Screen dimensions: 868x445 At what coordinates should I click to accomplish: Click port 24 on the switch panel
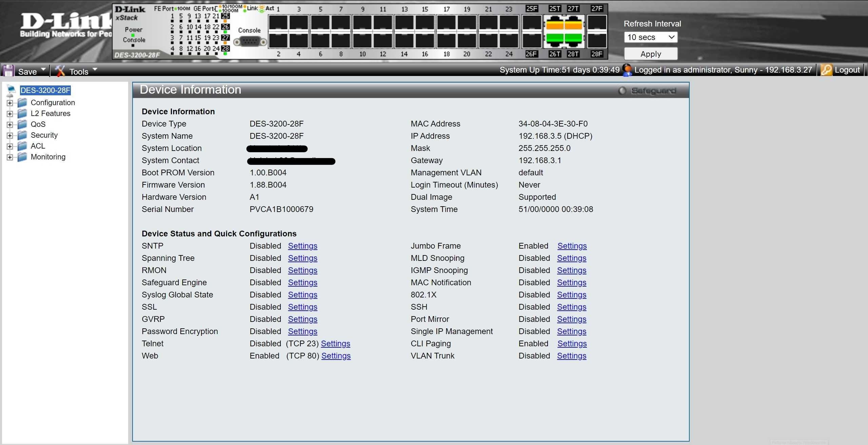coord(509,40)
